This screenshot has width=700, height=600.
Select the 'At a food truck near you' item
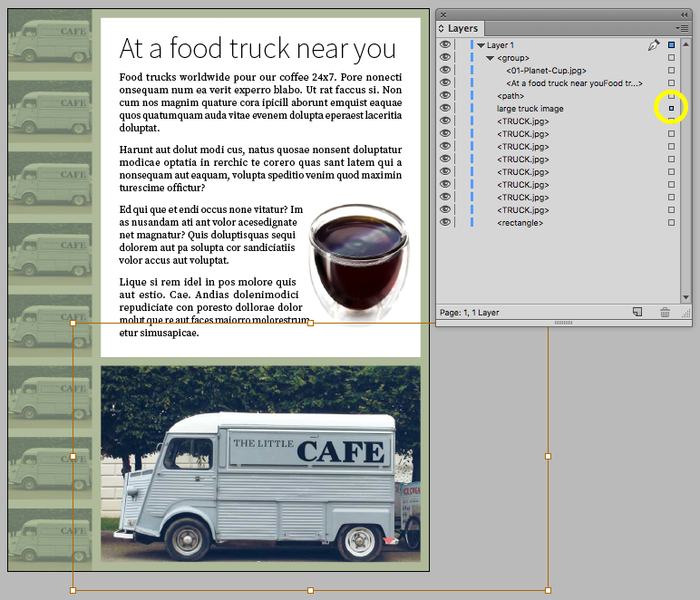pyautogui.click(x=558, y=83)
